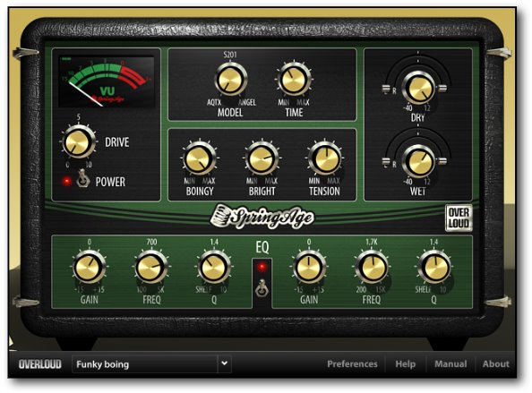The width and height of the screenshot is (532, 393).
Task: Open the Manual
Action: (450, 363)
